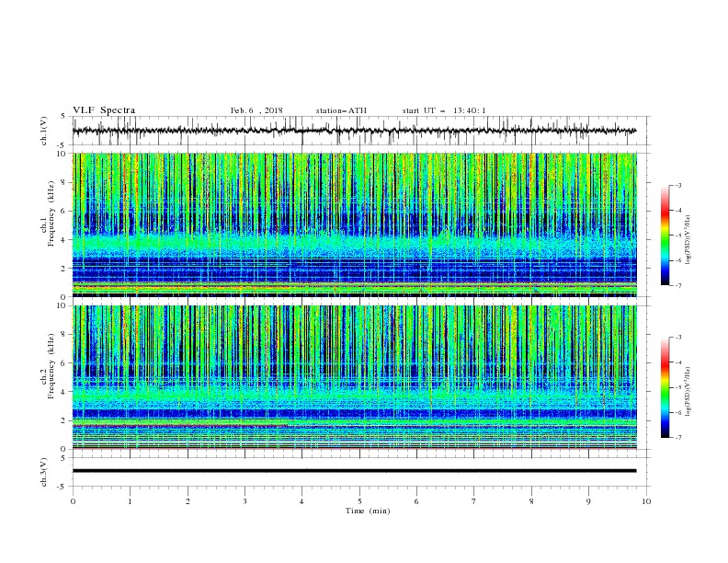Click the "ch.3(V)" axis label
Viewport: 728px width, 563px height.
click(x=44, y=472)
